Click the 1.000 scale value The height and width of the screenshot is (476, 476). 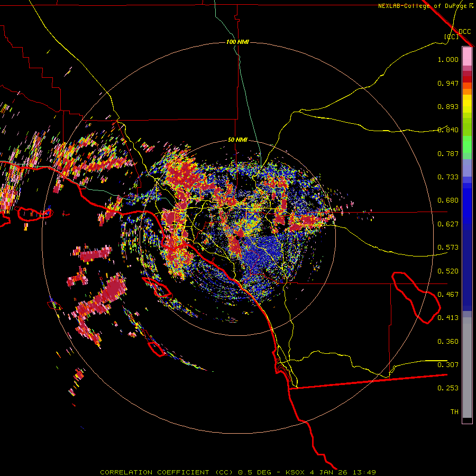click(x=448, y=59)
